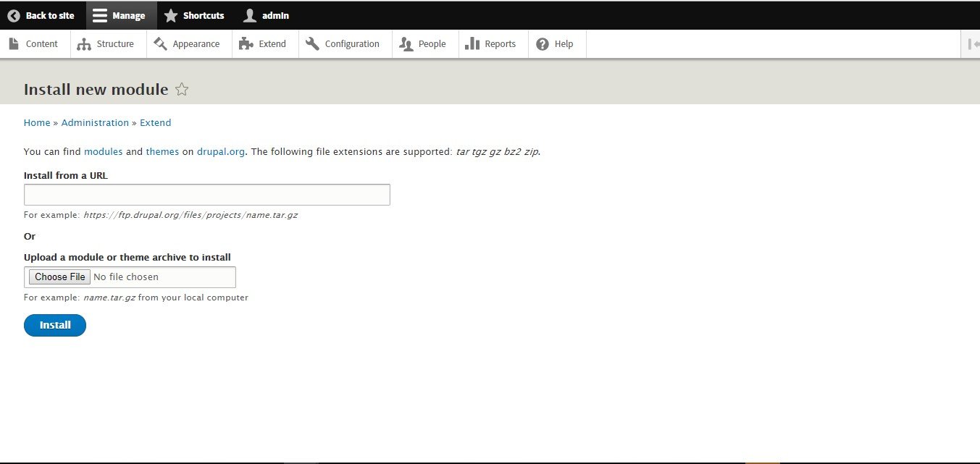The height and width of the screenshot is (464, 980).
Task: Click the blue Install button
Action: (55, 326)
